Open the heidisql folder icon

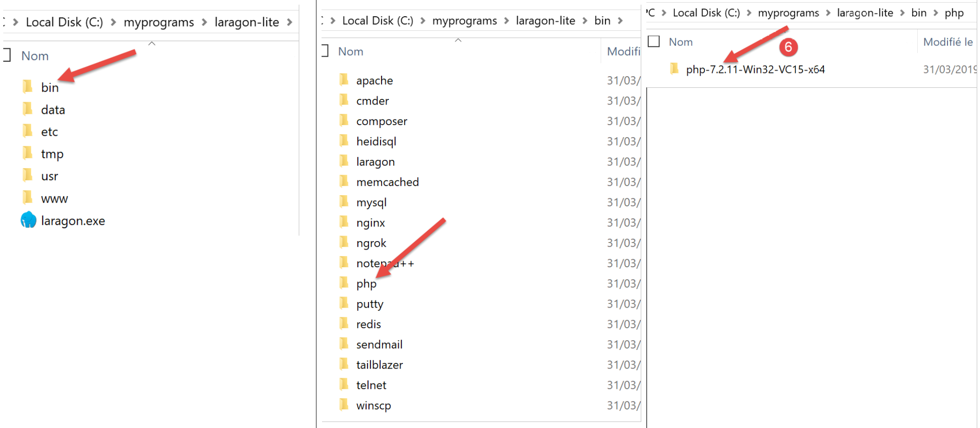pos(344,141)
